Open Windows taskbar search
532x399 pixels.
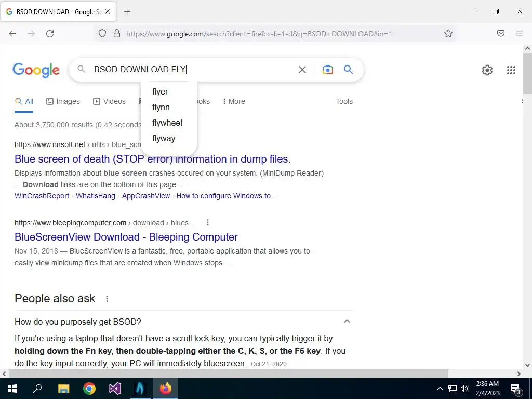(37, 389)
